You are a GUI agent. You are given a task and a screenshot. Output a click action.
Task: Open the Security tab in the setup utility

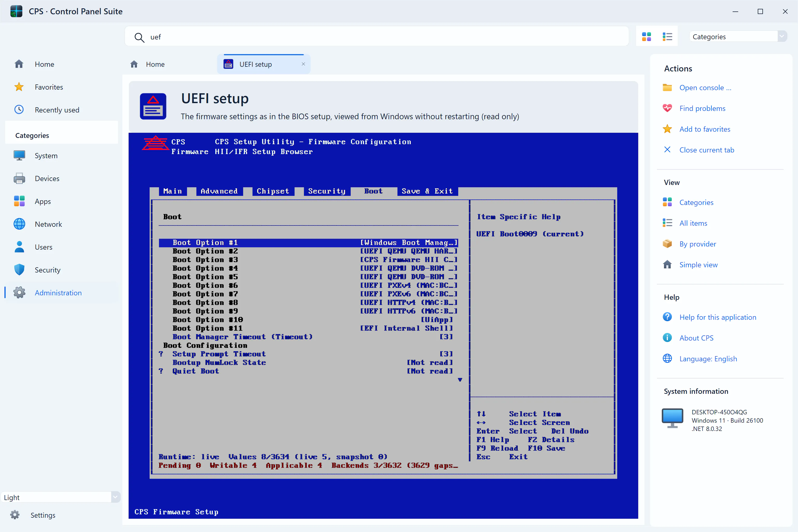(327, 191)
